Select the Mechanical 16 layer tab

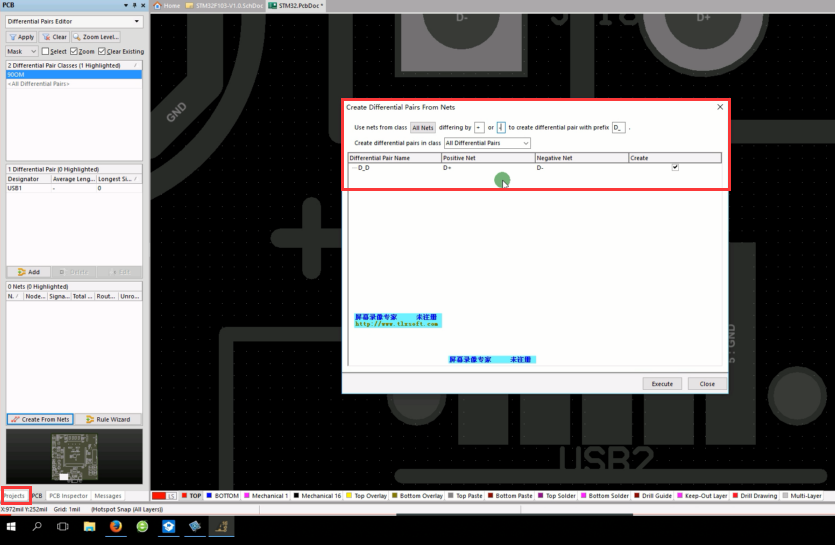pos(317,495)
